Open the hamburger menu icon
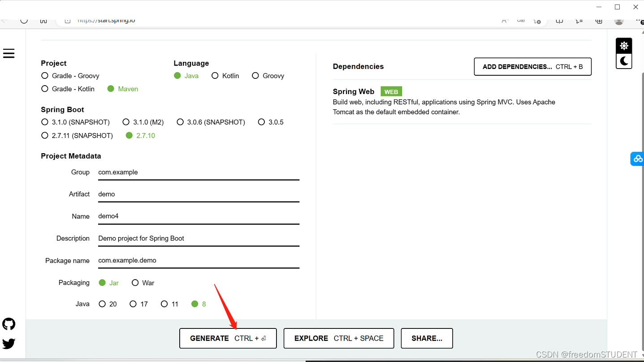The width and height of the screenshot is (644, 362). pyautogui.click(x=9, y=53)
